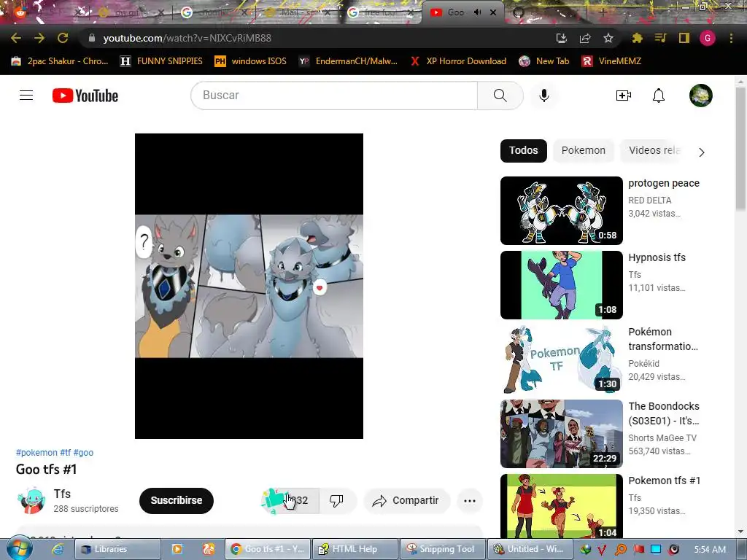Image resolution: width=747 pixels, height=560 pixels.
Task: Select the Todos filter chip
Action: (524, 150)
